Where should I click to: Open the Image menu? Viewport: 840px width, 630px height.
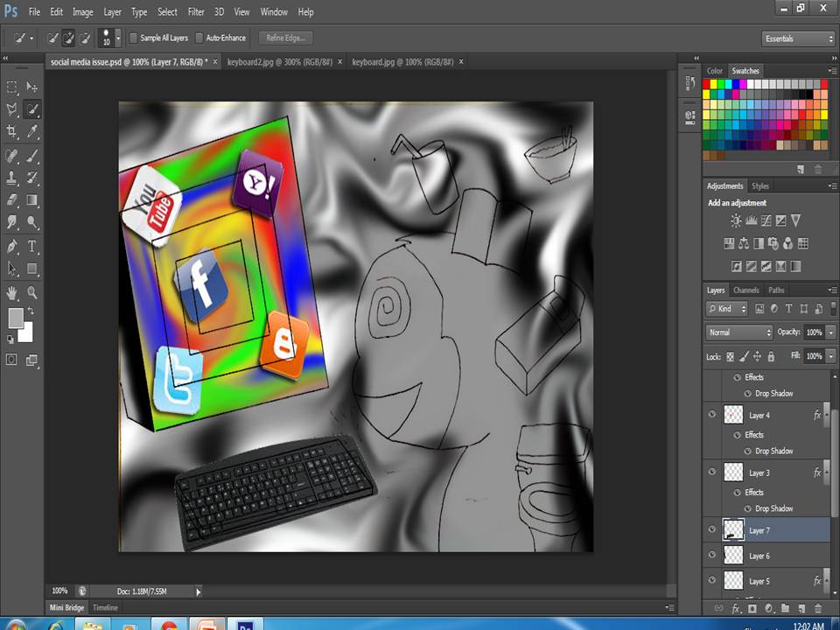[82, 11]
